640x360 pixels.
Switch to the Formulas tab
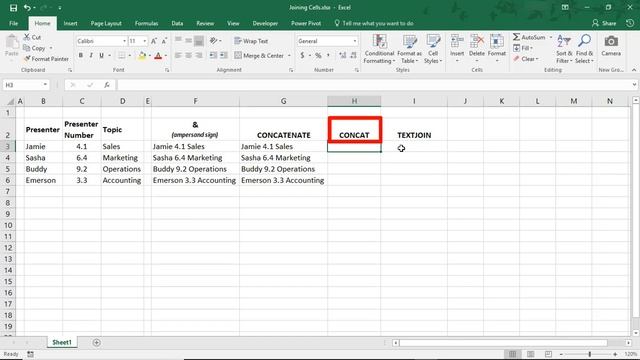pyautogui.click(x=146, y=24)
